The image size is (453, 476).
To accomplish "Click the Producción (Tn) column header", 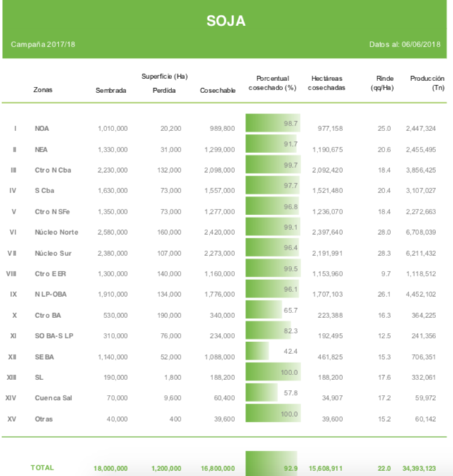I will point(427,83).
